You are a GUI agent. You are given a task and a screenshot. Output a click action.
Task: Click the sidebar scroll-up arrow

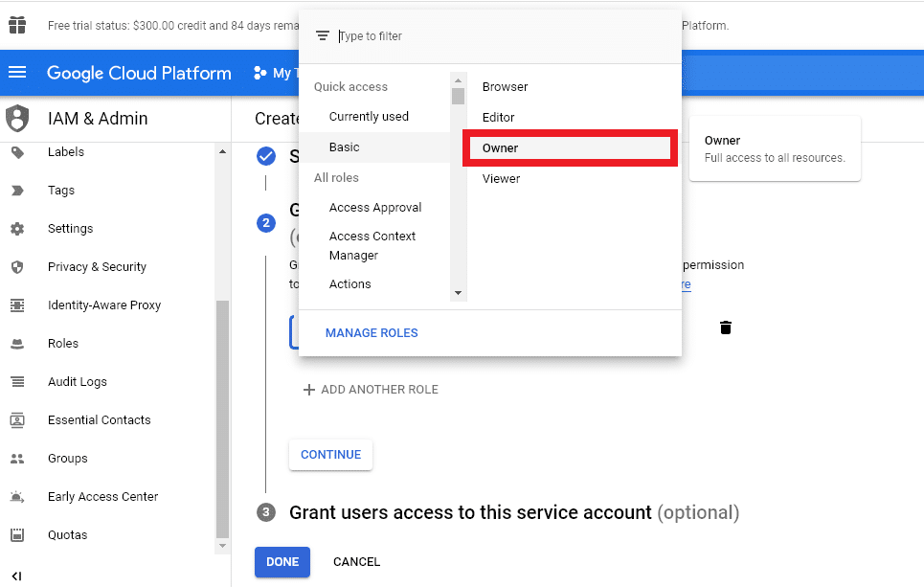pos(222,151)
